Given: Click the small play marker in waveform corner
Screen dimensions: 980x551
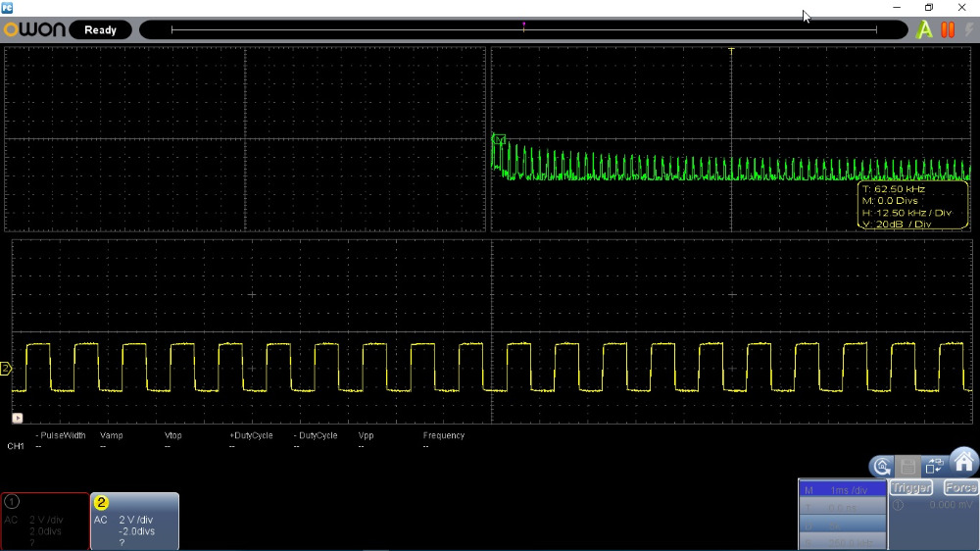Looking at the screenshot, I should tap(18, 418).
